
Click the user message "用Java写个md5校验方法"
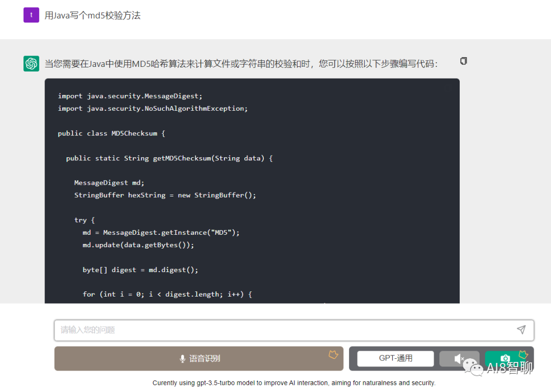(92, 15)
